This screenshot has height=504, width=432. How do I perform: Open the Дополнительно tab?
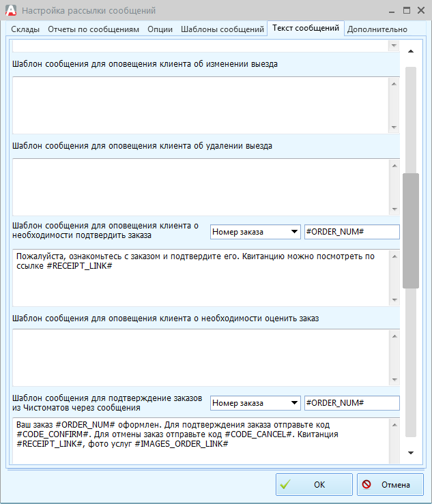click(x=377, y=29)
